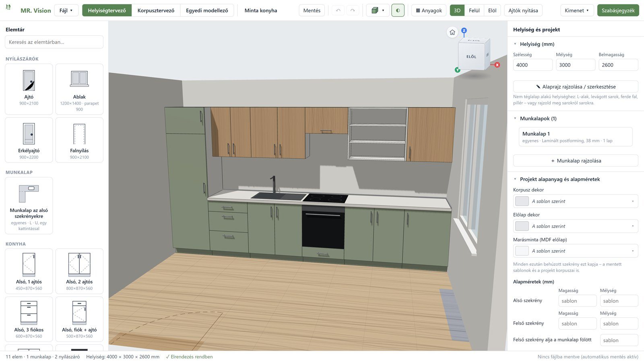Select the Erkélyajtó element icon
The image size is (644, 362).
29,134
